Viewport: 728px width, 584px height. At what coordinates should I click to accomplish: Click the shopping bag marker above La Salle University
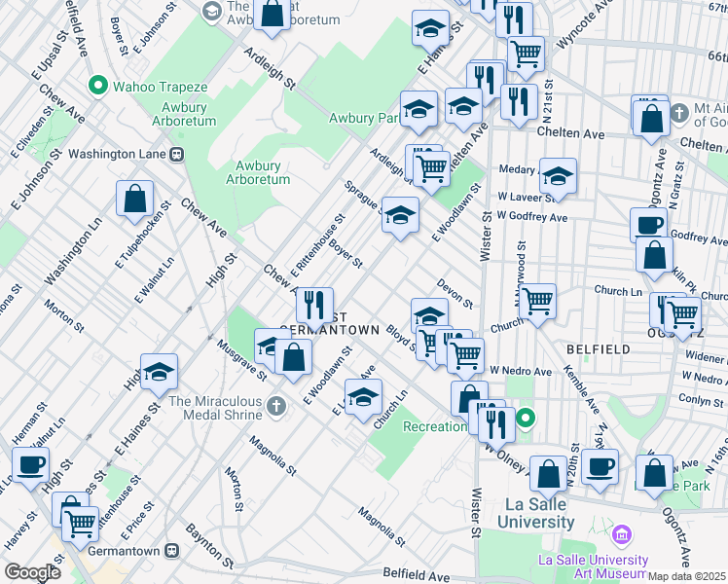click(548, 475)
